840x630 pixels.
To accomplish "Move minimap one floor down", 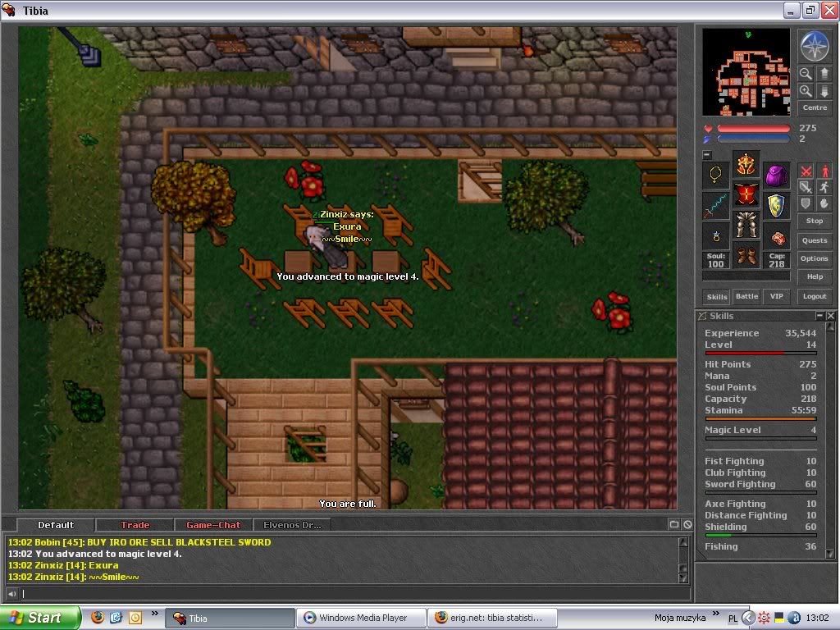I will (824, 91).
